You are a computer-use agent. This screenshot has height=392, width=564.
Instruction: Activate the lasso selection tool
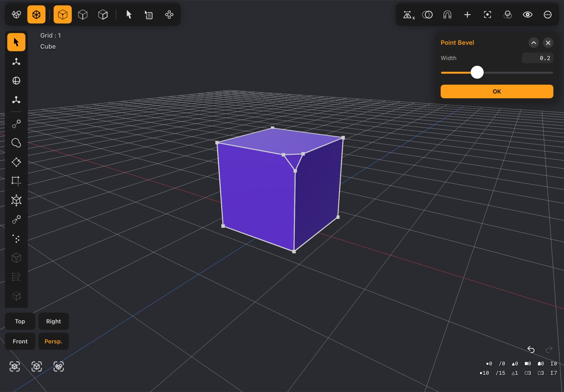tap(16, 143)
